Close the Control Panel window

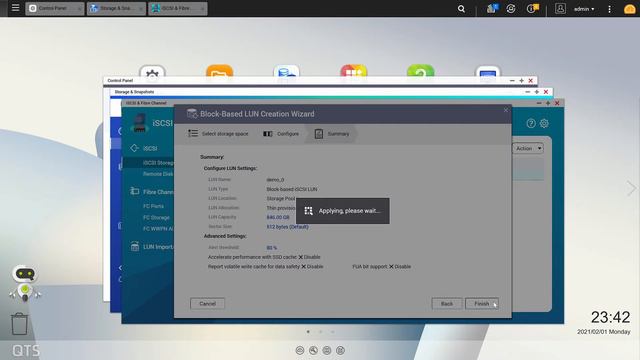coord(531,81)
